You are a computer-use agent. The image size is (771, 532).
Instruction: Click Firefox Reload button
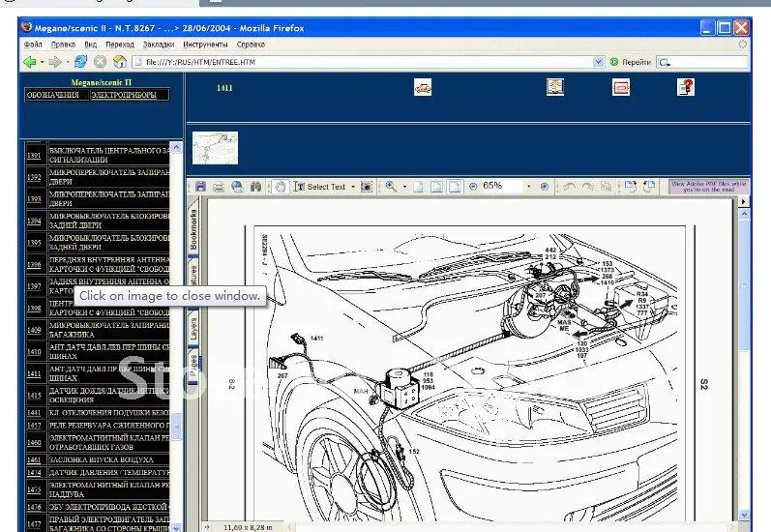click(80, 61)
